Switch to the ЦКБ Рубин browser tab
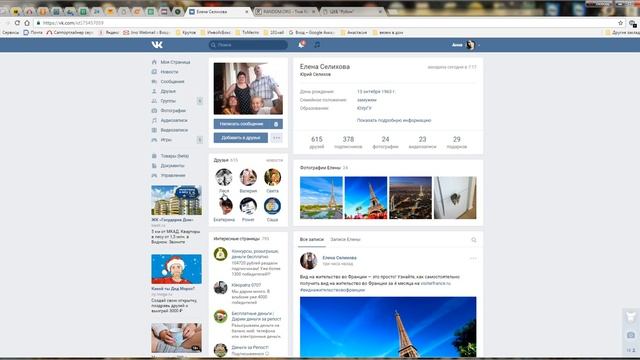Screen dimensions: 640x360 click(352, 12)
